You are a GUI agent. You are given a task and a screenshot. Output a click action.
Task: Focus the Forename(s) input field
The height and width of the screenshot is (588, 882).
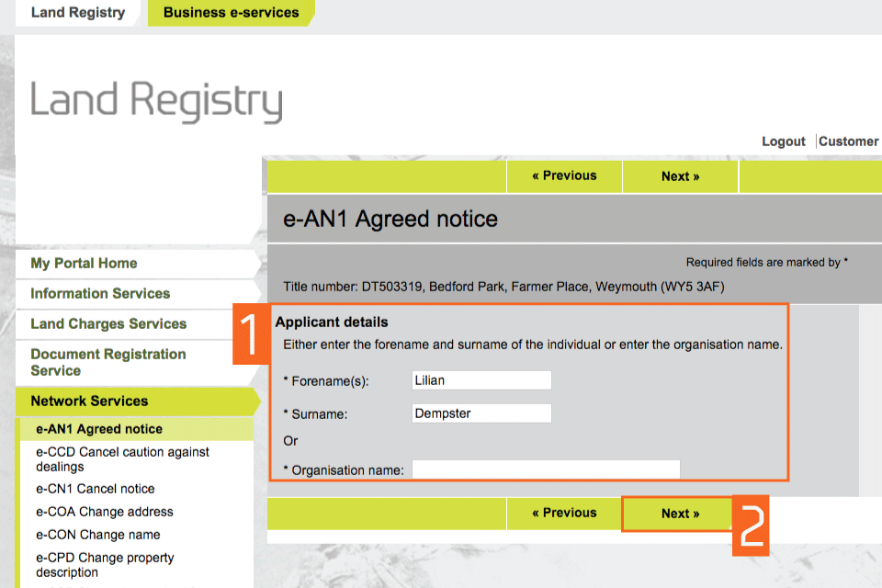(481, 380)
